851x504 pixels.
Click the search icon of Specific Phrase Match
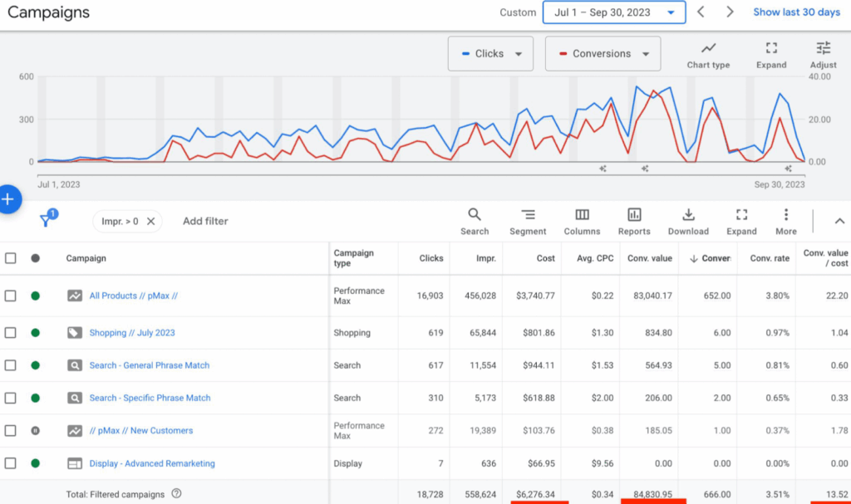tap(74, 398)
